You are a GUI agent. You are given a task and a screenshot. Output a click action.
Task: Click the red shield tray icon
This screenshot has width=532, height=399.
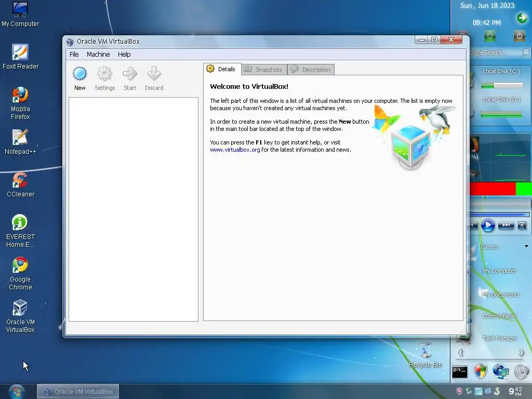459,391
